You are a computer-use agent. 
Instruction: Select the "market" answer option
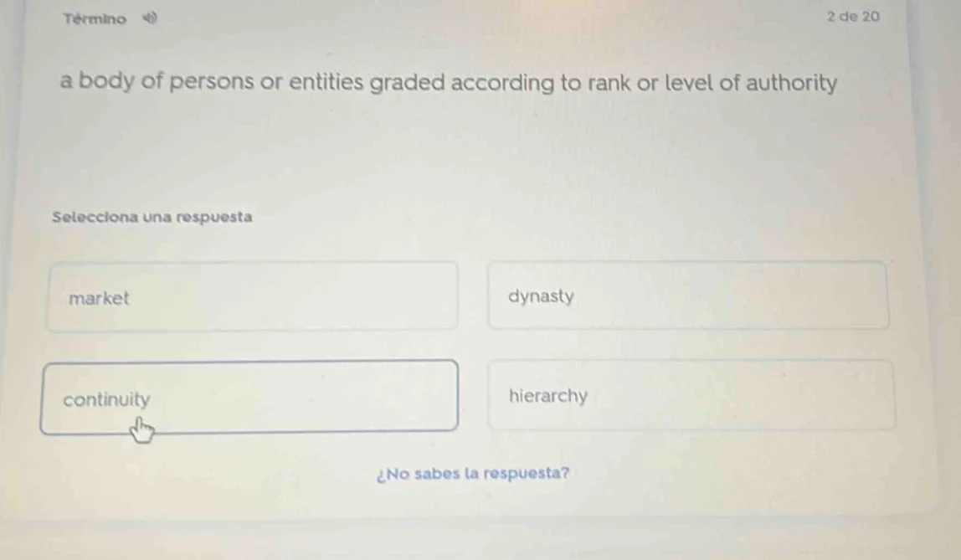pos(252,297)
